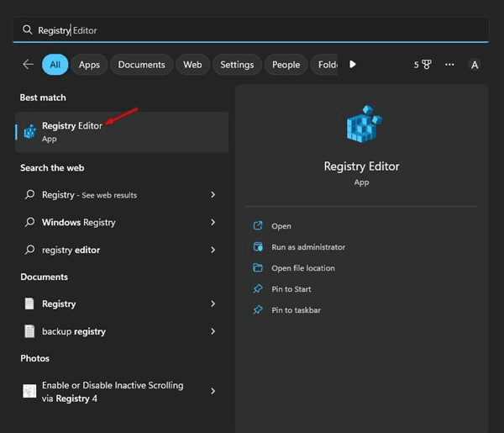This screenshot has height=433, width=504.
Task: Click the magnifier icon beside Windows Registry
Action: pyautogui.click(x=30, y=222)
